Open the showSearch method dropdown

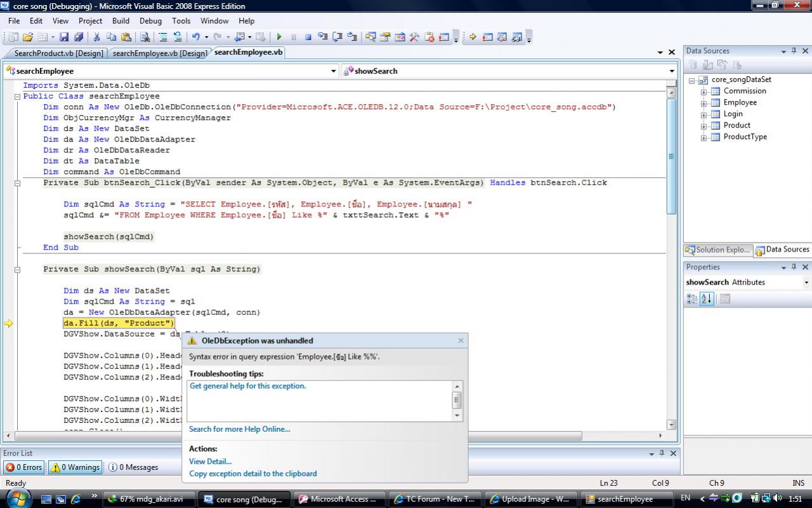coord(672,71)
